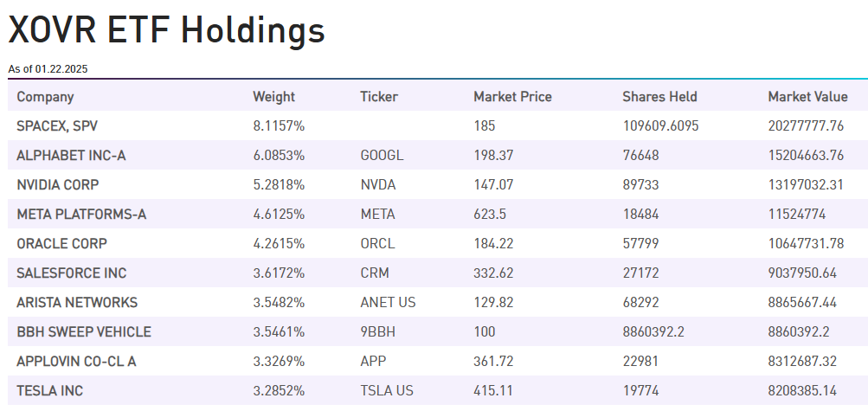Click the BBH SWEEP VEHICLE row
The height and width of the screenshot is (411, 868).
click(x=84, y=332)
